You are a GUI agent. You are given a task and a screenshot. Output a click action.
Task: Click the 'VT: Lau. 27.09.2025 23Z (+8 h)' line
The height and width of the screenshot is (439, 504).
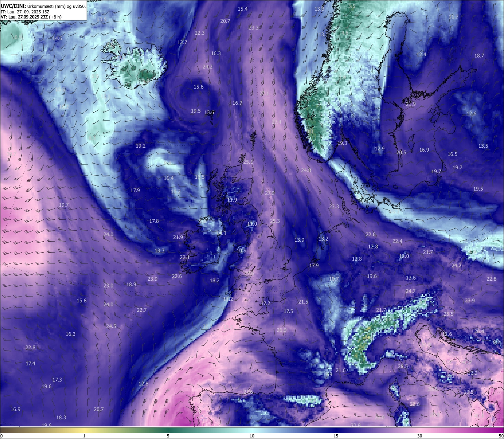[x=31, y=17]
